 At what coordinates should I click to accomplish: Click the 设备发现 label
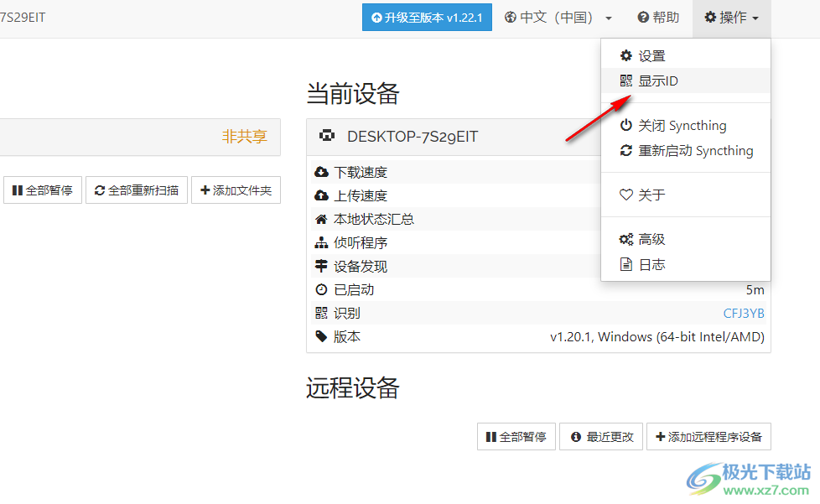361,266
